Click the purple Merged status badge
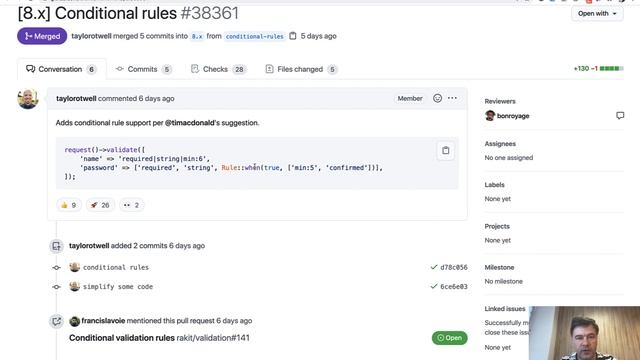 [42, 36]
